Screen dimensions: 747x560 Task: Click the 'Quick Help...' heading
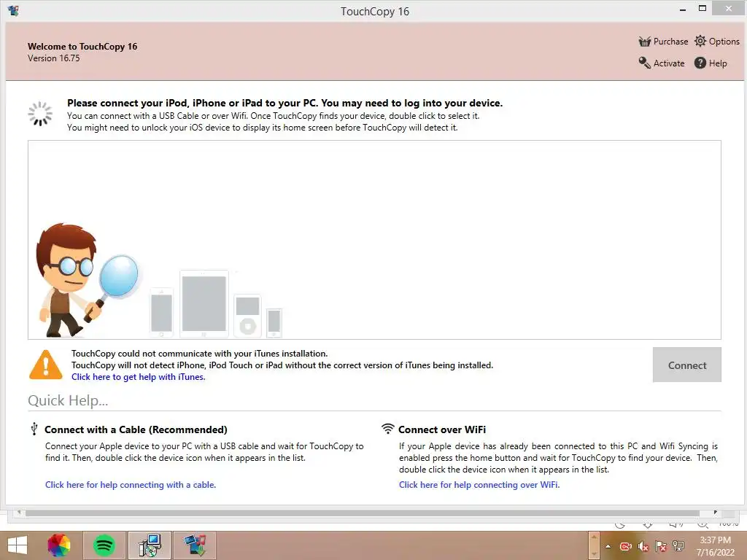click(x=68, y=400)
